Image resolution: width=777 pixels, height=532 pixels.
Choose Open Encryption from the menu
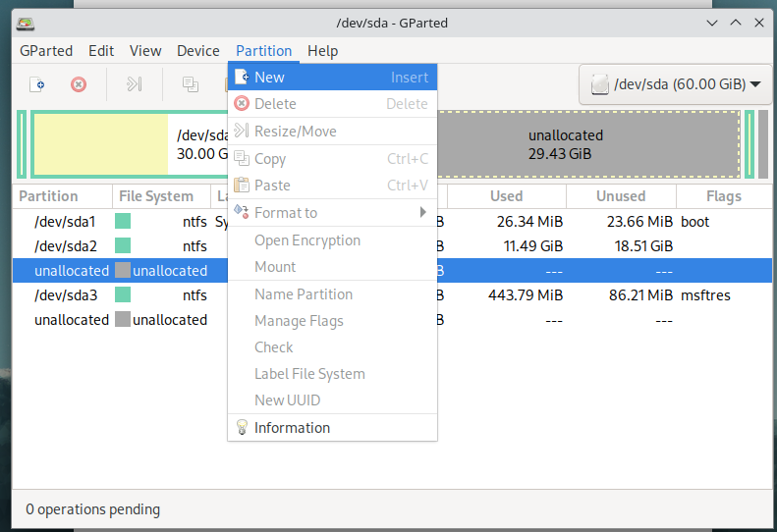(x=332, y=240)
